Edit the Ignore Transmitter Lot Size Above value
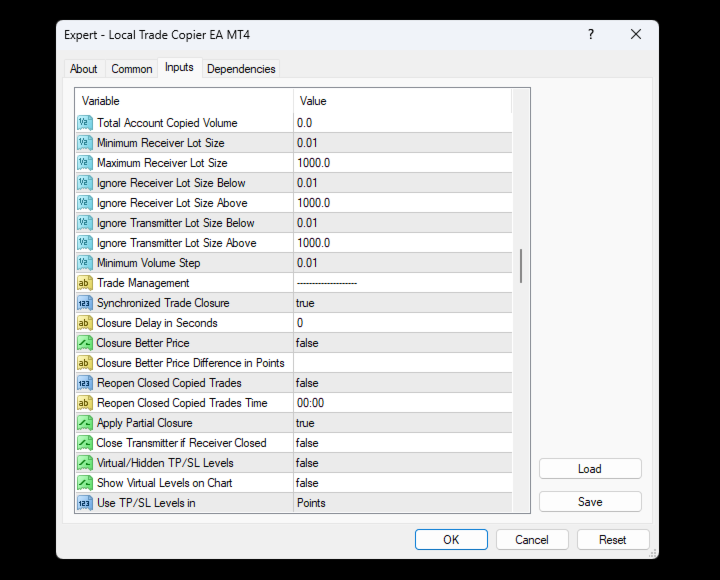This screenshot has height=580, width=720. 403,243
